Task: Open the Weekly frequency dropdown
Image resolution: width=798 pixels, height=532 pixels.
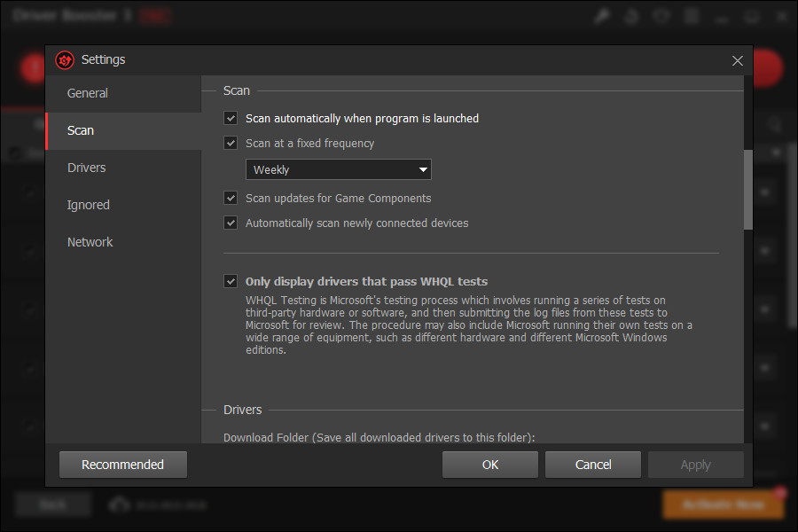Action: (338, 169)
